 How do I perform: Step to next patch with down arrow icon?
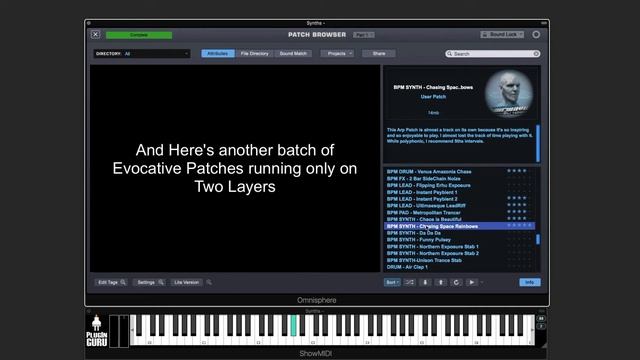(x=425, y=282)
